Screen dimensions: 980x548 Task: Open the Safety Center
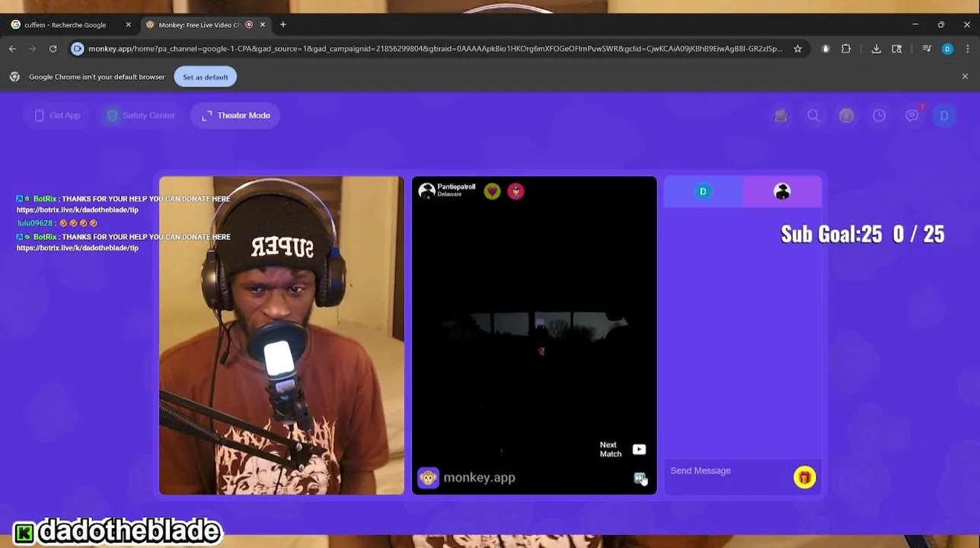pos(141,116)
